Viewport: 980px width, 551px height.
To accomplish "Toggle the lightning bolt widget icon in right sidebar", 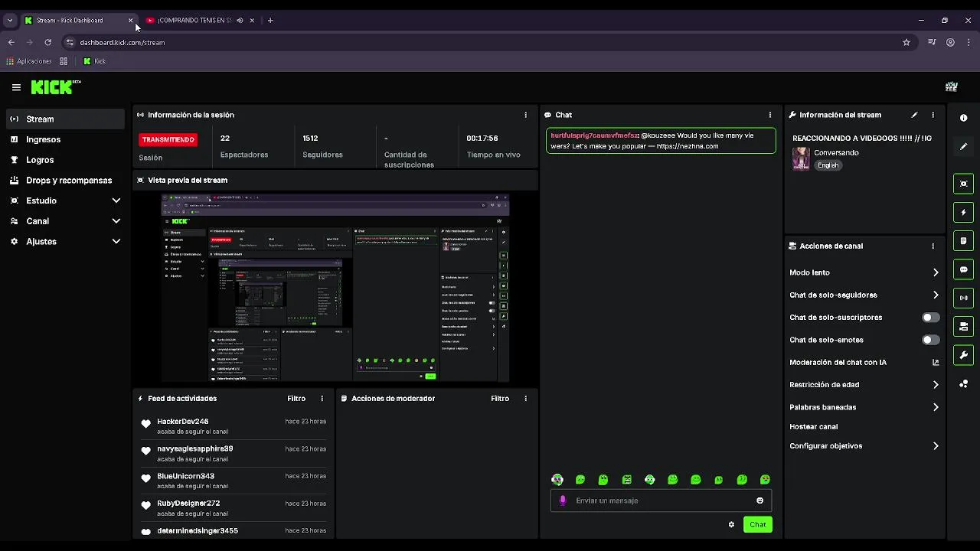I will click(x=964, y=212).
